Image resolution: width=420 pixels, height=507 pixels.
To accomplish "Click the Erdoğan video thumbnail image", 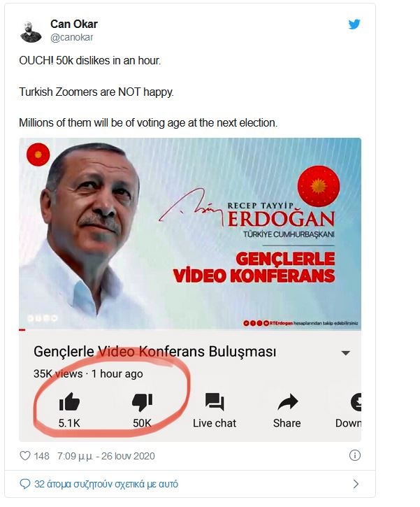I will point(190,234).
